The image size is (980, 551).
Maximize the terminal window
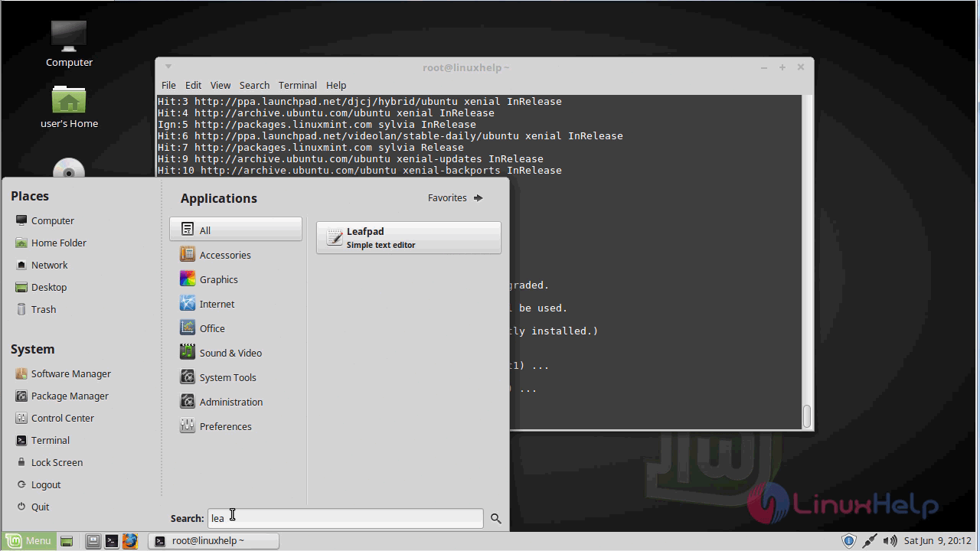coord(782,67)
